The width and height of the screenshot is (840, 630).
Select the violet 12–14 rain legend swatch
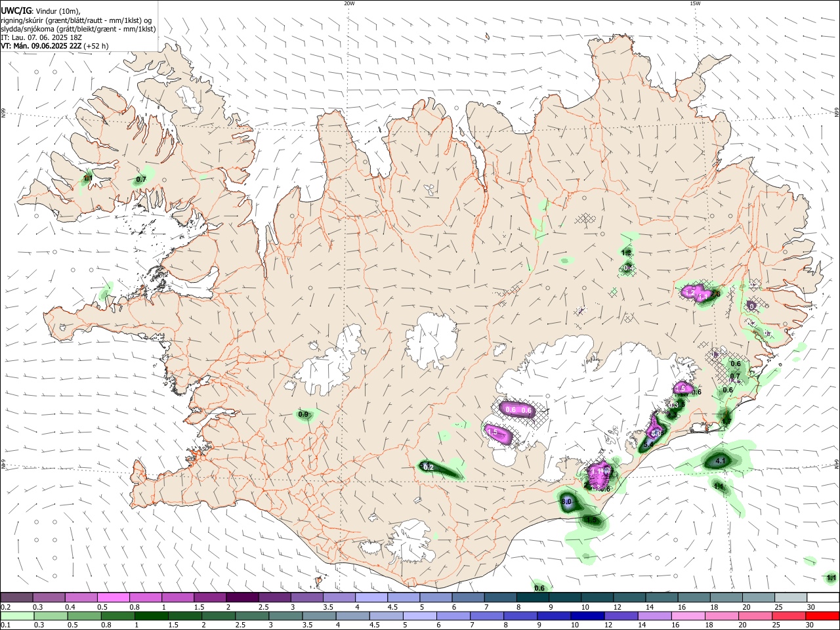(x=621, y=616)
